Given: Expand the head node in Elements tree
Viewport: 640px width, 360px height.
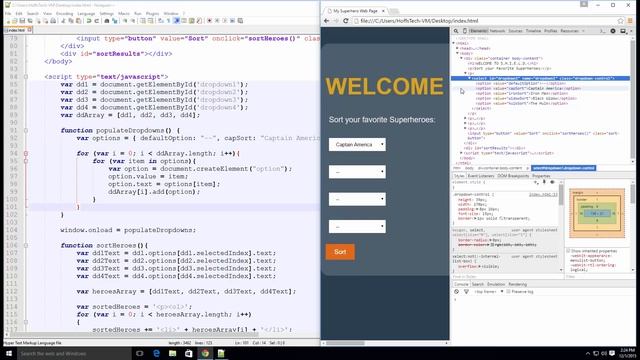Looking at the screenshot, I should click(x=457, y=48).
